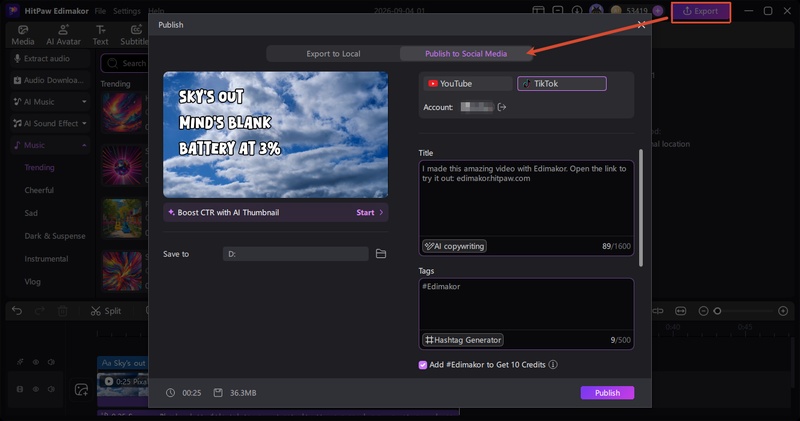Image resolution: width=800 pixels, height=421 pixels.
Task: Zoom out the timeline with minus icon
Action: click(703, 311)
